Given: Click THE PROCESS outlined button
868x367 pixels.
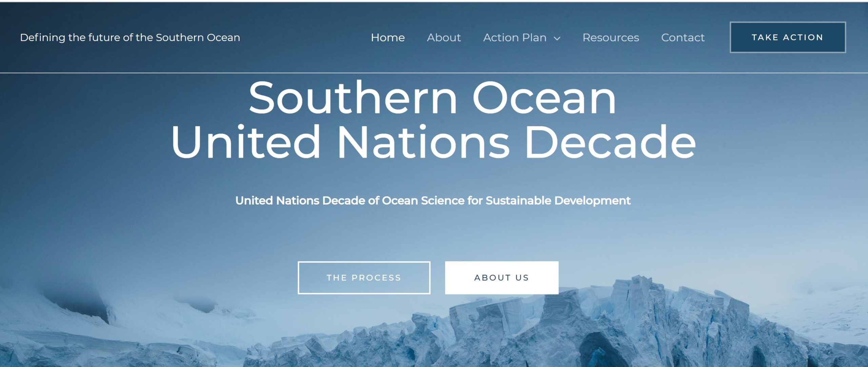Looking at the screenshot, I should point(364,278).
